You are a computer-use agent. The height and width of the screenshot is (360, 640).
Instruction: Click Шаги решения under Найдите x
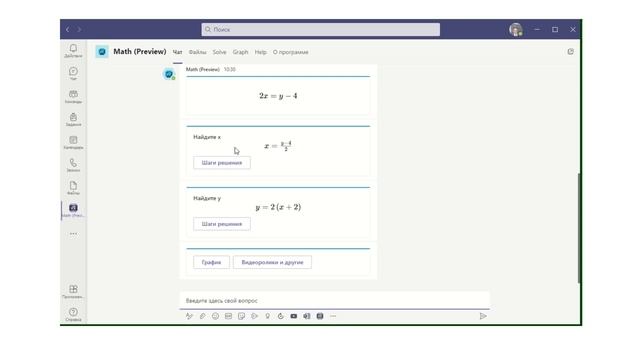(x=222, y=162)
